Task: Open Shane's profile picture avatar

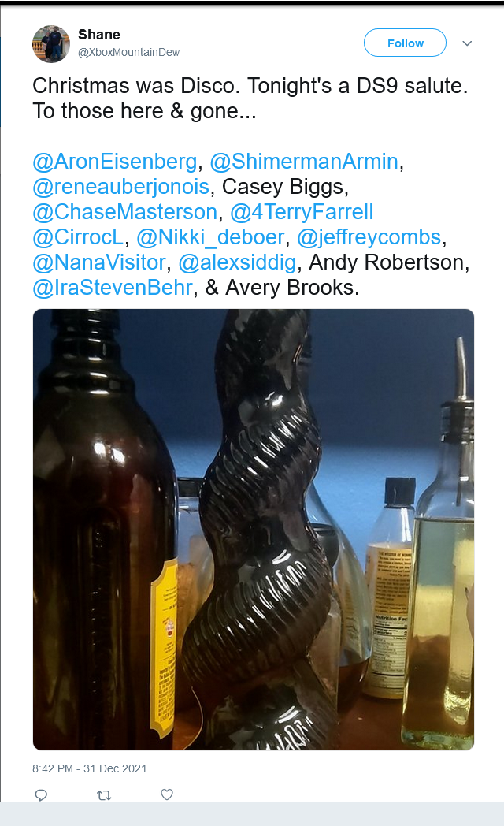Action: [51, 43]
